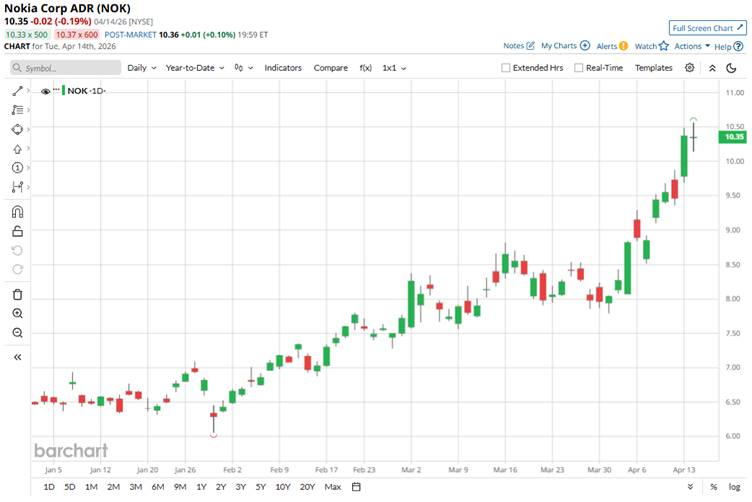Open chart settings gear
The height and width of the screenshot is (502, 752).
click(x=690, y=68)
